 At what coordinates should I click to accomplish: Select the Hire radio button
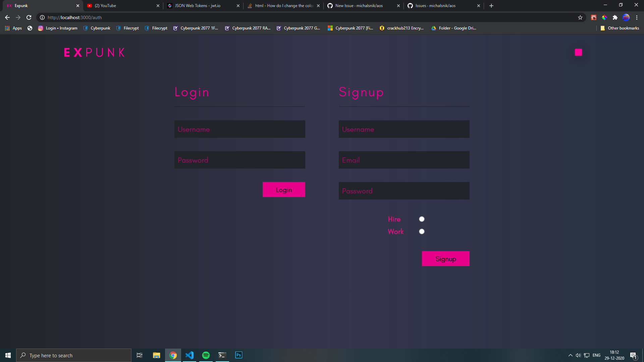[422, 219]
